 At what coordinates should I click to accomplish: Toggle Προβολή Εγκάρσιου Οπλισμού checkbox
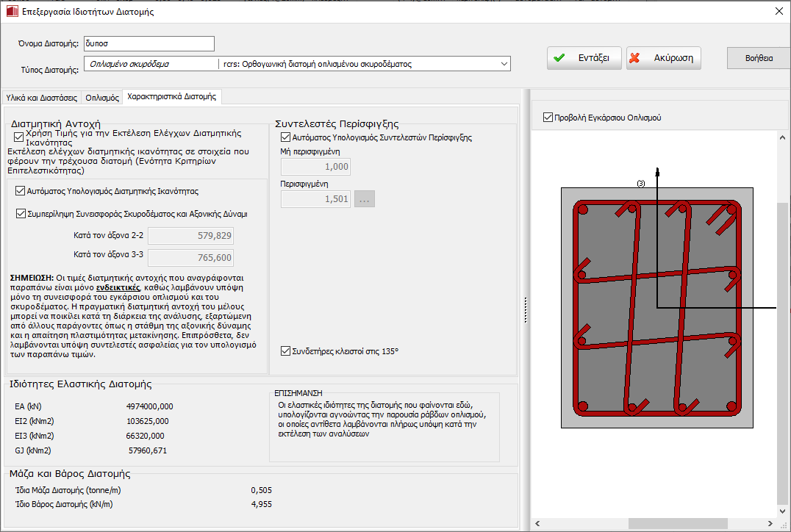coord(548,118)
